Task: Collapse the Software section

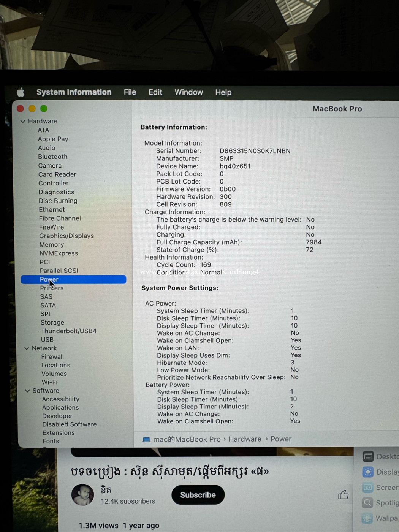Action: (x=27, y=391)
